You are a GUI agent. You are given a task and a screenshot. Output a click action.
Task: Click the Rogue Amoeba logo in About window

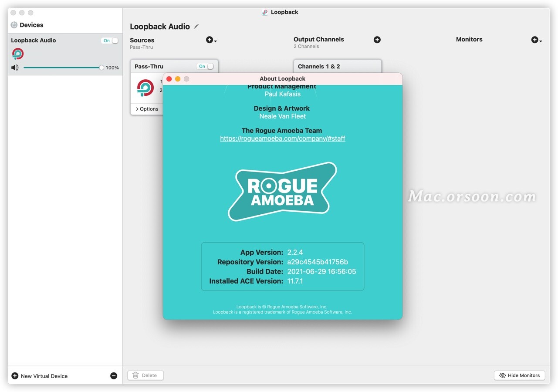pos(282,191)
